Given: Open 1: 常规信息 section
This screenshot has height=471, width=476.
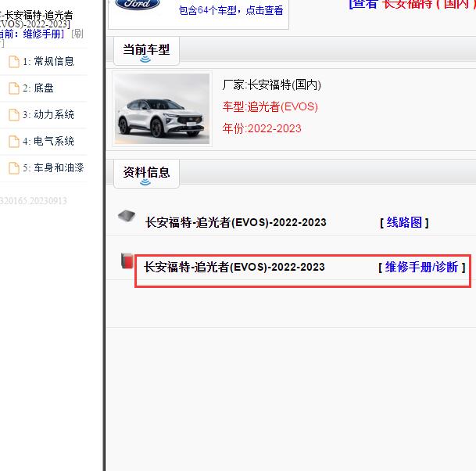Looking at the screenshot, I should click(x=48, y=62).
